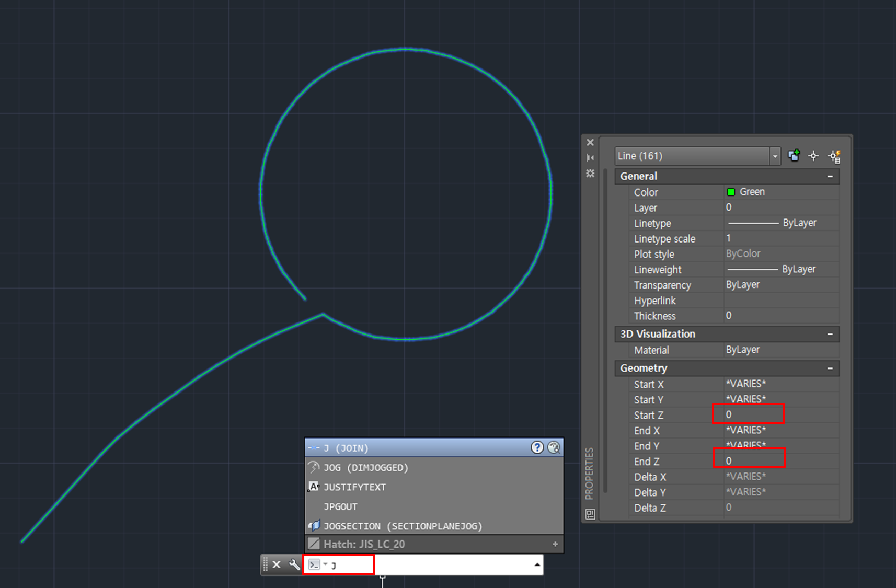Screen dimensions: 896x588
Task: Open command line Customize wrench
Action: (x=294, y=564)
